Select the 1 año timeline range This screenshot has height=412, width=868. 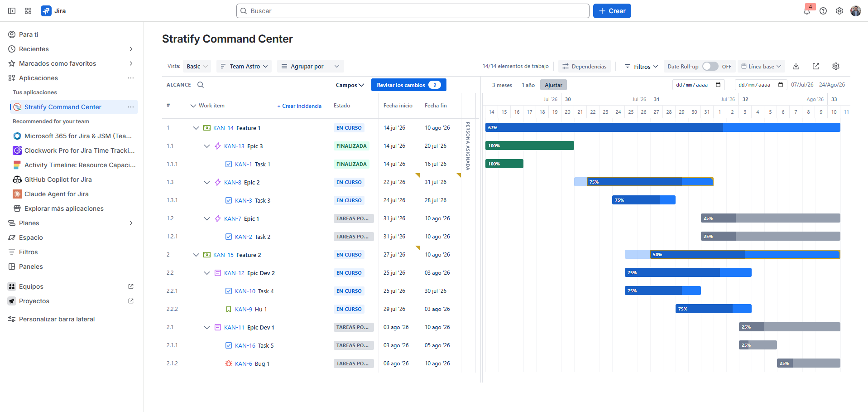pos(528,85)
